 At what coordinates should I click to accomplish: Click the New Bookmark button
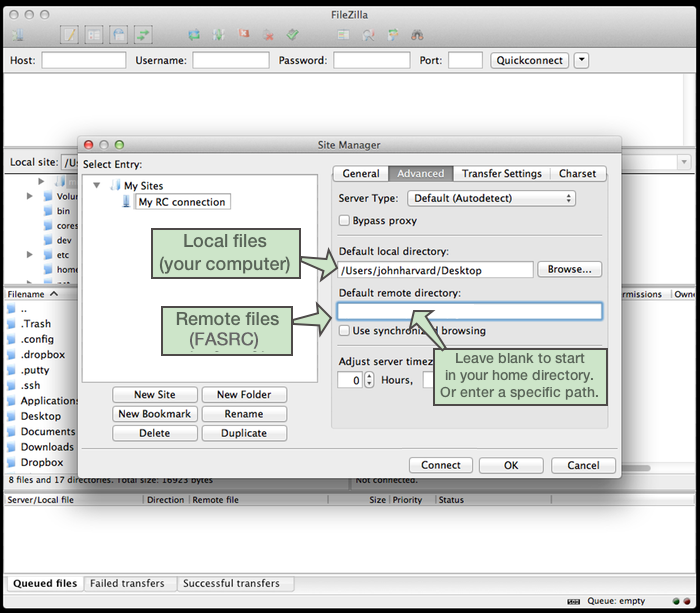[x=154, y=414]
